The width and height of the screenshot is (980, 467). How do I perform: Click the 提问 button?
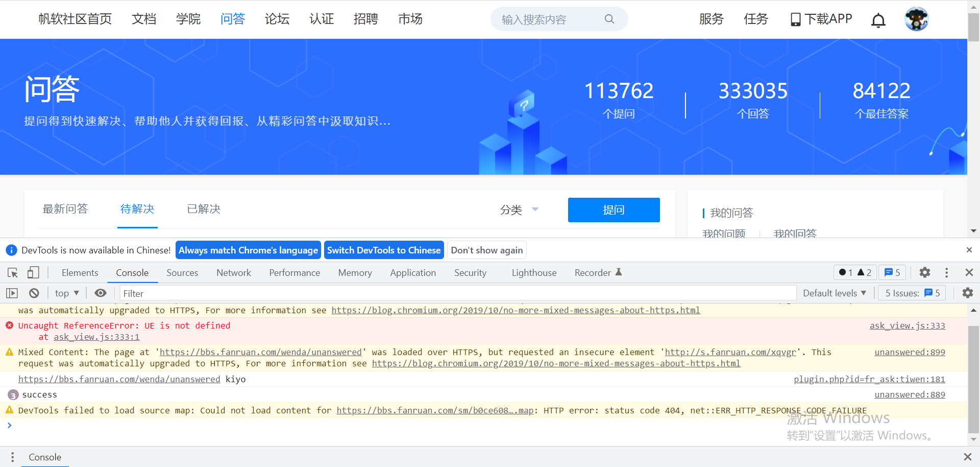614,210
